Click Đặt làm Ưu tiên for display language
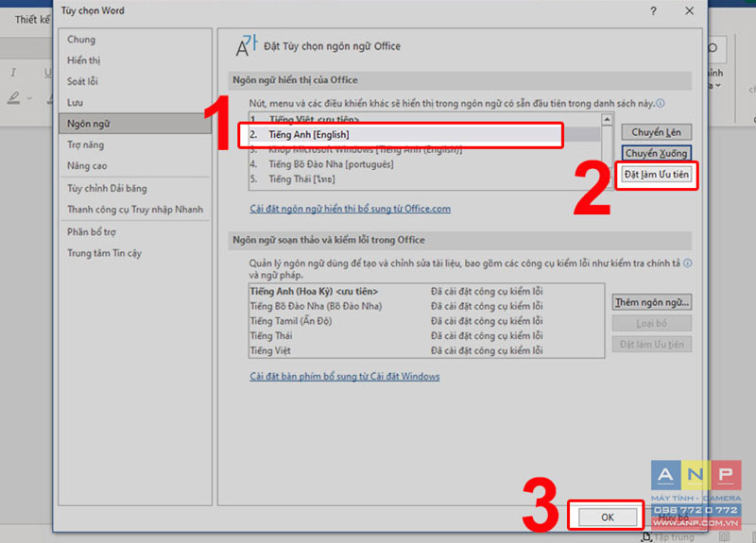 point(656,175)
